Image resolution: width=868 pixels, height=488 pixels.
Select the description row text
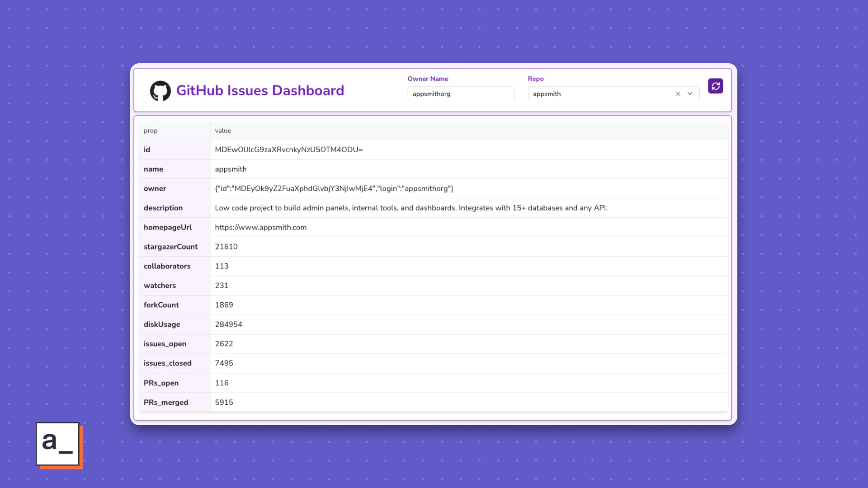pyautogui.click(x=410, y=208)
